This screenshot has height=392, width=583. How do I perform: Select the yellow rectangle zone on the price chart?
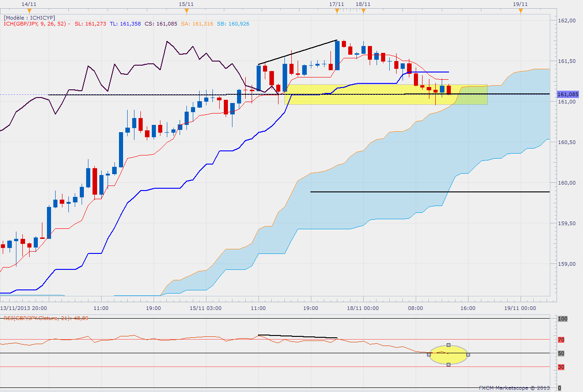coord(386,94)
